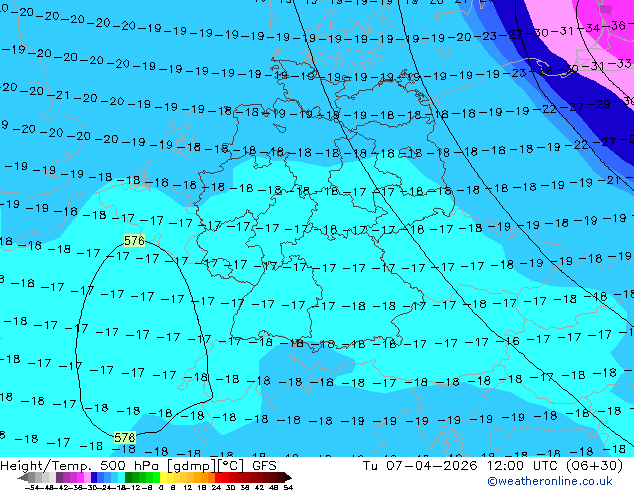Click the (06+30) forecast run label

click(x=594, y=466)
